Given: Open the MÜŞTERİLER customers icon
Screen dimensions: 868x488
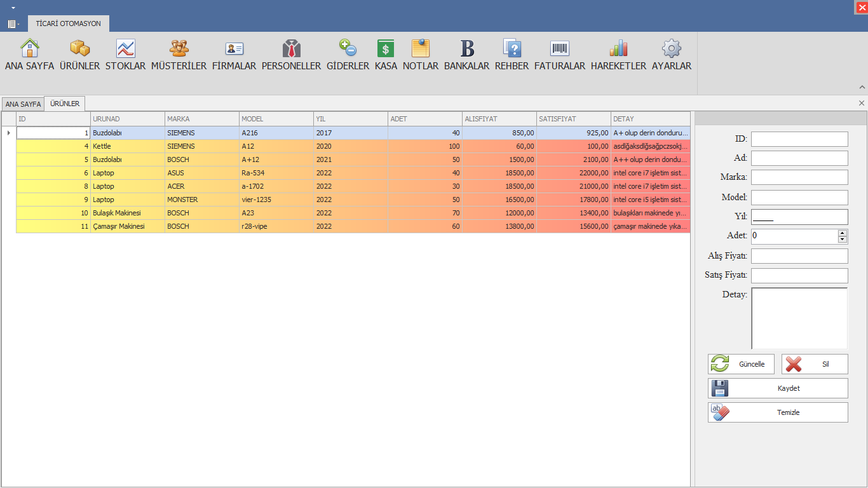Looking at the screenshot, I should pos(179,49).
